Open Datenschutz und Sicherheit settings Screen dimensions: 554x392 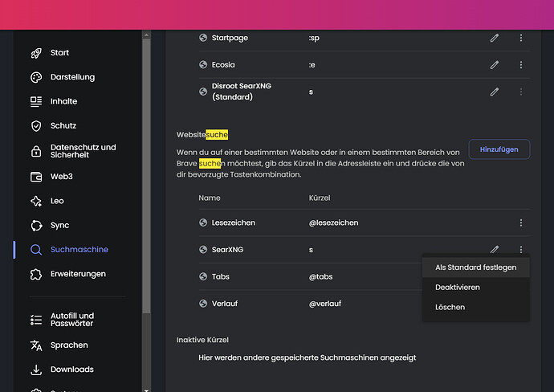coord(83,151)
